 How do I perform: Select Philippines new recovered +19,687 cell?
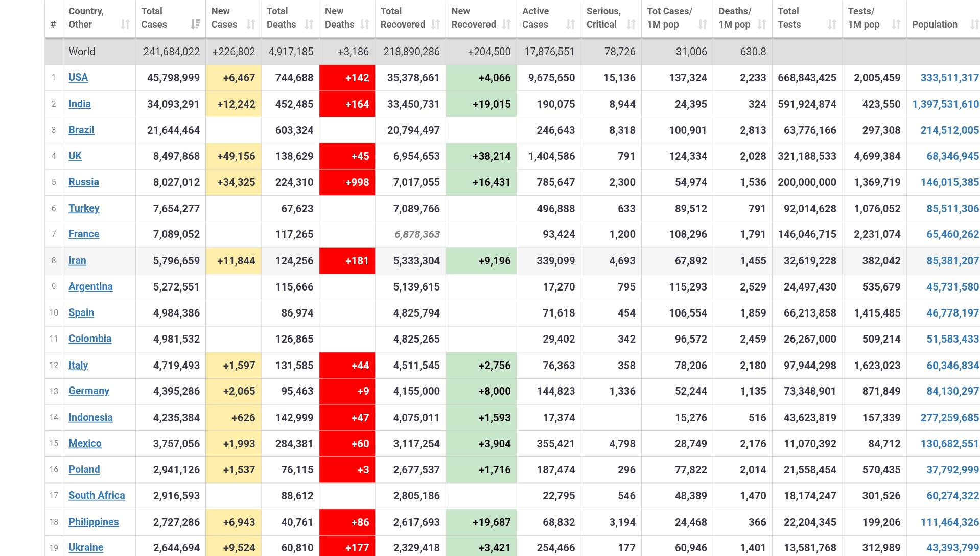[x=481, y=522]
